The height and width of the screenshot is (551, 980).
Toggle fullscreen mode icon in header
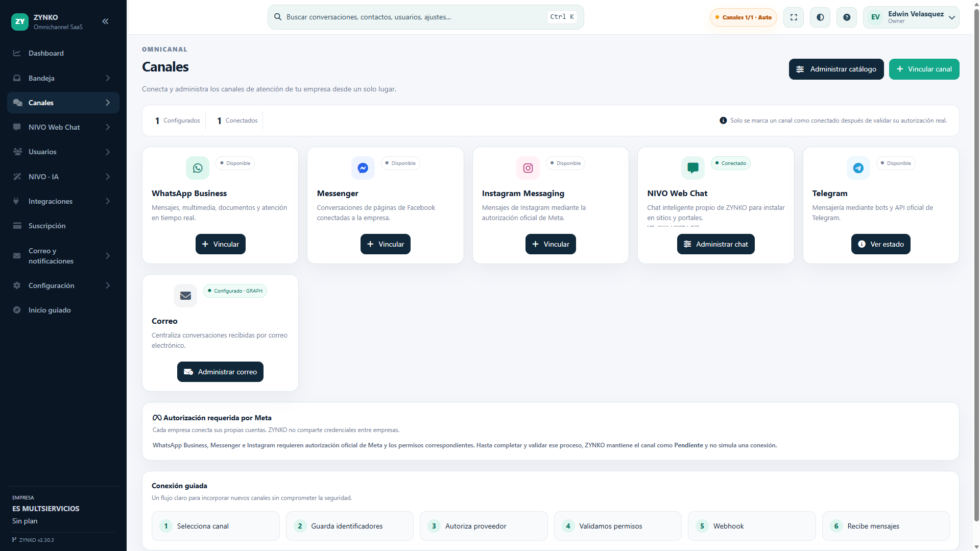pos(794,17)
